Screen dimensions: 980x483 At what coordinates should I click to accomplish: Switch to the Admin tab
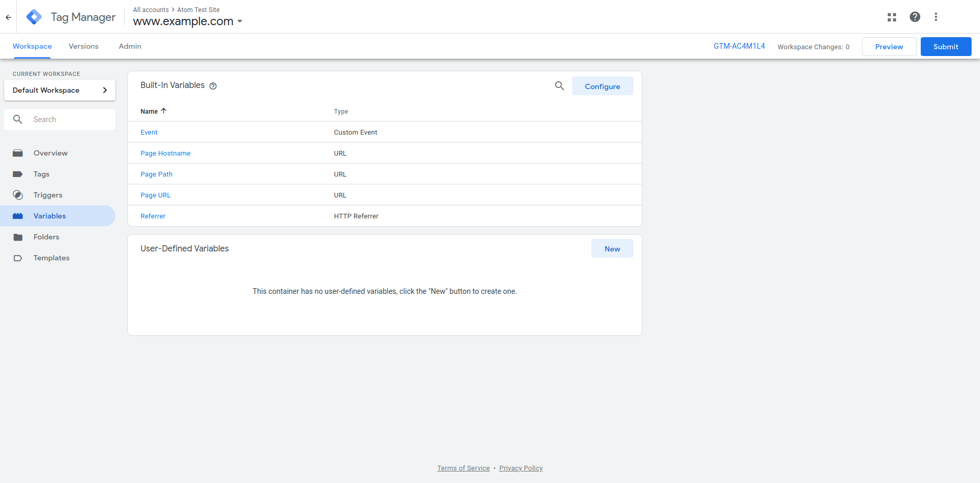130,46
